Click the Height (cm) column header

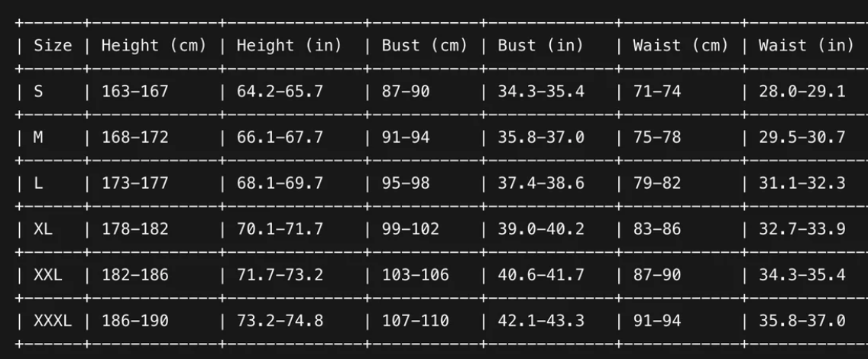pyautogui.click(x=154, y=45)
